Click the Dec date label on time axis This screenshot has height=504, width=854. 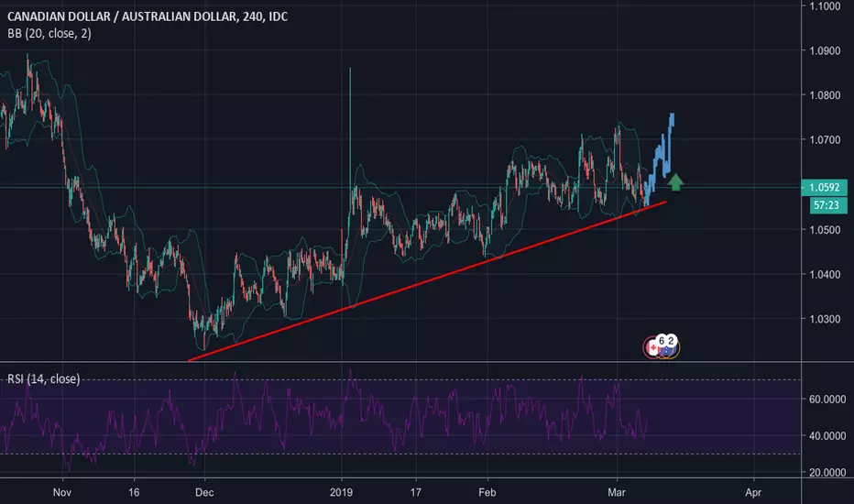(x=204, y=493)
